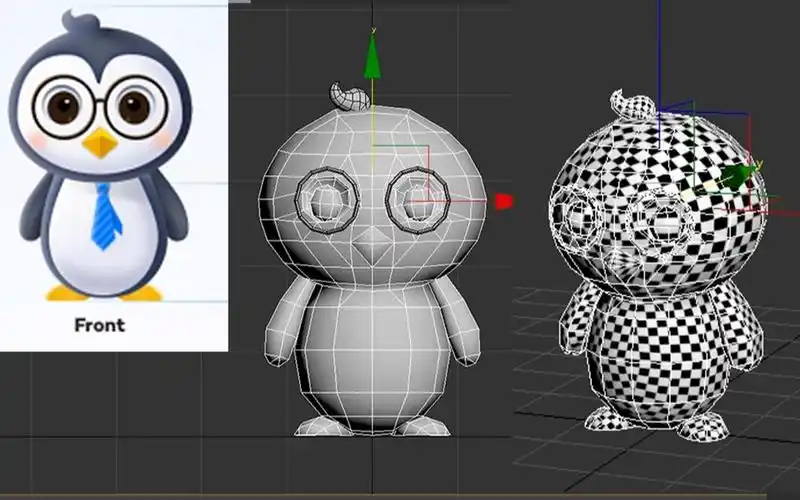Viewport: 800px width, 500px height.
Task: Select the right glasses ring on the gray wireframe penguin
Action: coord(417,199)
